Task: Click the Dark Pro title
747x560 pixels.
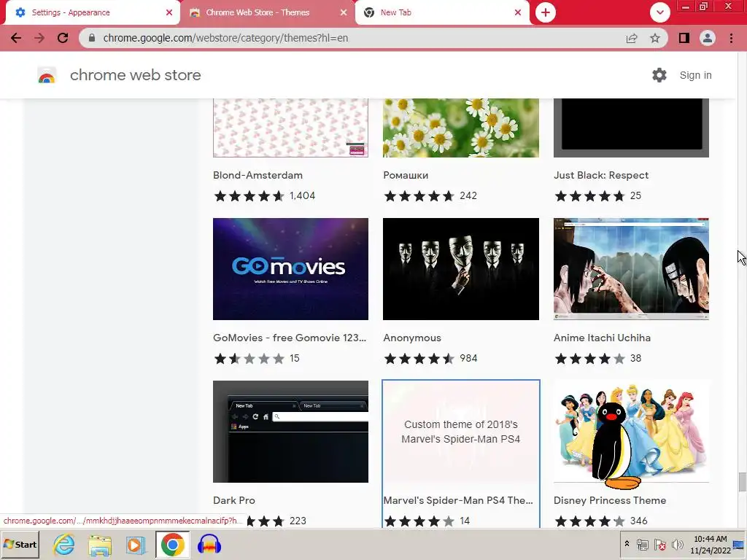Action: point(234,500)
